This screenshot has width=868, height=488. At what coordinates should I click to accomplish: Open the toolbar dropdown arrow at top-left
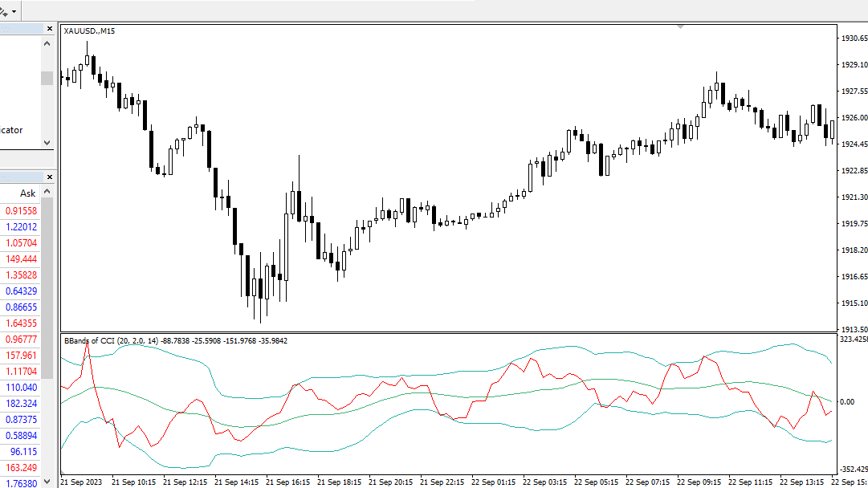[14, 11]
